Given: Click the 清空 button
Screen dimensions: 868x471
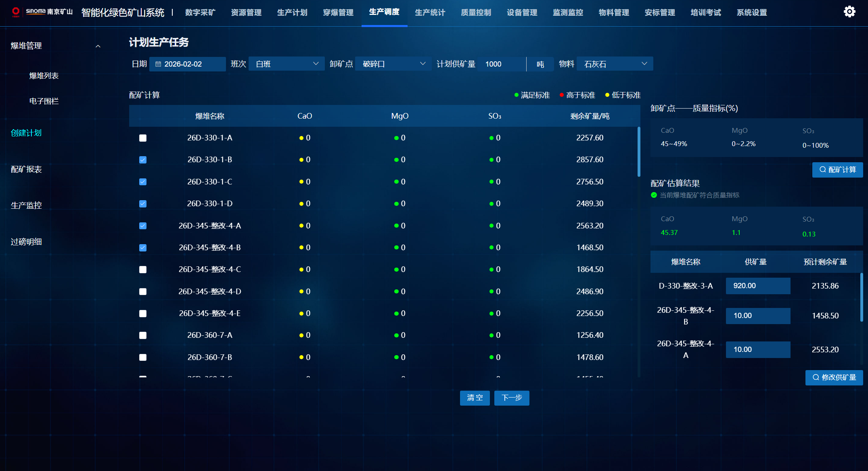Looking at the screenshot, I should [475, 398].
